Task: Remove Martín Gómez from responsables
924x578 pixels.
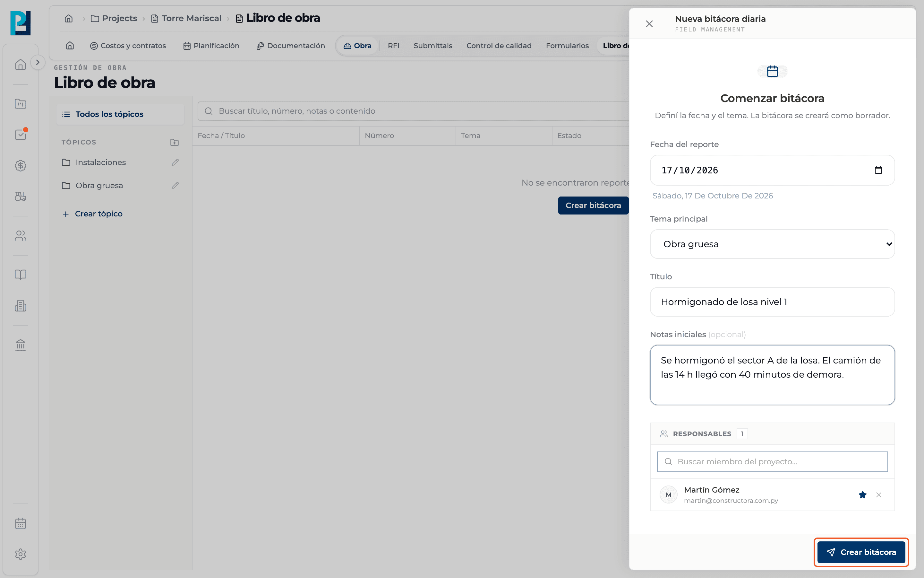Action: click(878, 495)
